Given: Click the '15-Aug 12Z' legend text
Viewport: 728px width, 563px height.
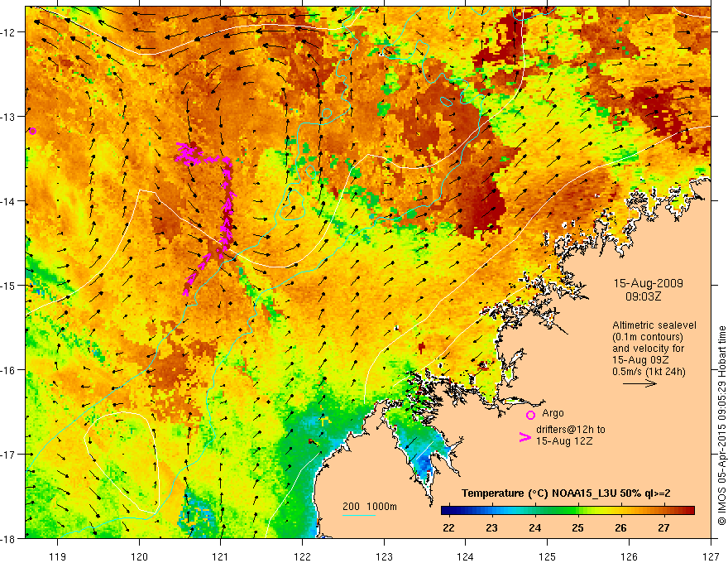Looking at the screenshot, I should (564, 441).
